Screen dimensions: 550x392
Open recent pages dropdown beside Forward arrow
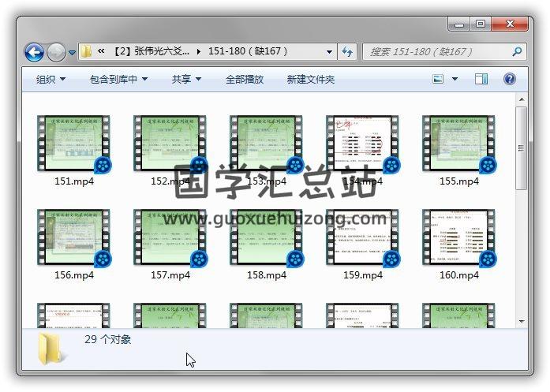tap(72, 53)
